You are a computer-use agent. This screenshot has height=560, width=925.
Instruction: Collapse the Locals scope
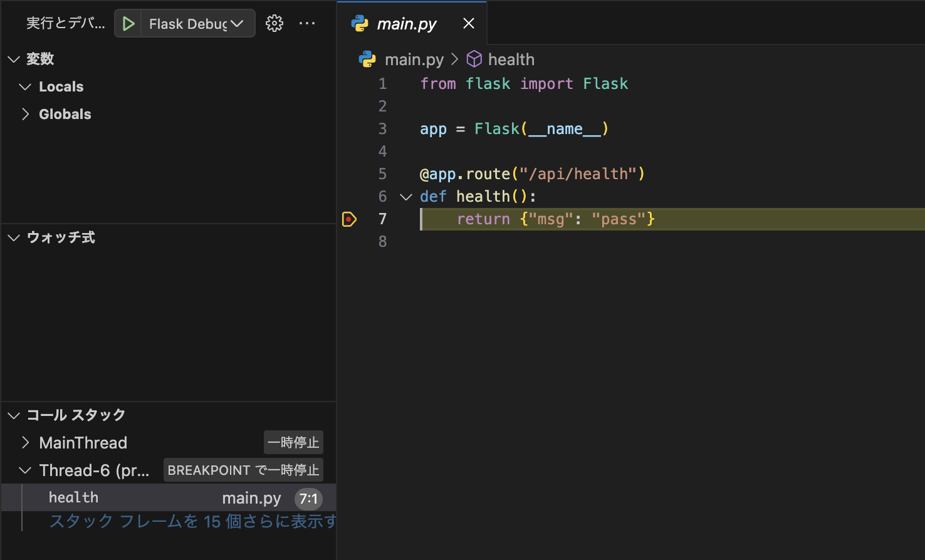25,87
